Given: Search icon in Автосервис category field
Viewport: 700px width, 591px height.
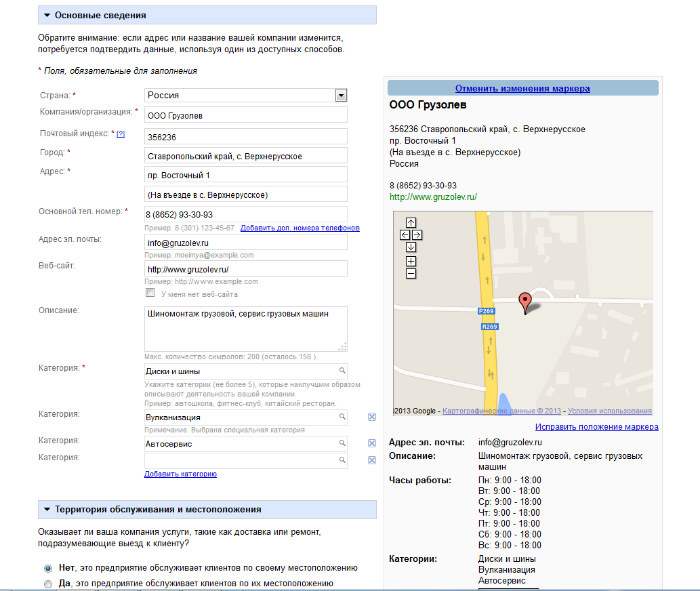Looking at the screenshot, I should [342, 443].
